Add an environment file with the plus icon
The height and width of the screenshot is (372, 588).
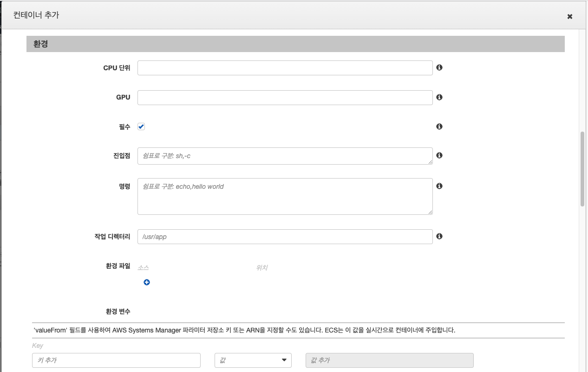[x=146, y=282]
